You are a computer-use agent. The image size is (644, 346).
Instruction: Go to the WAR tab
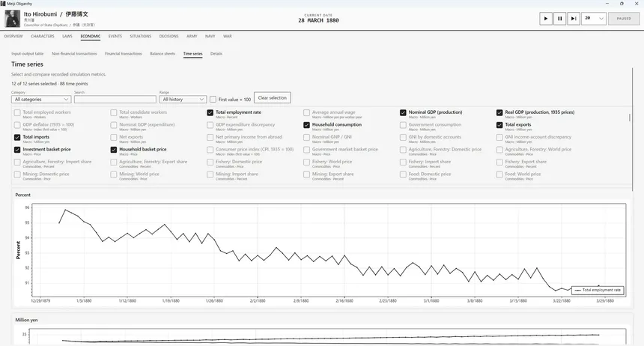(x=228, y=36)
